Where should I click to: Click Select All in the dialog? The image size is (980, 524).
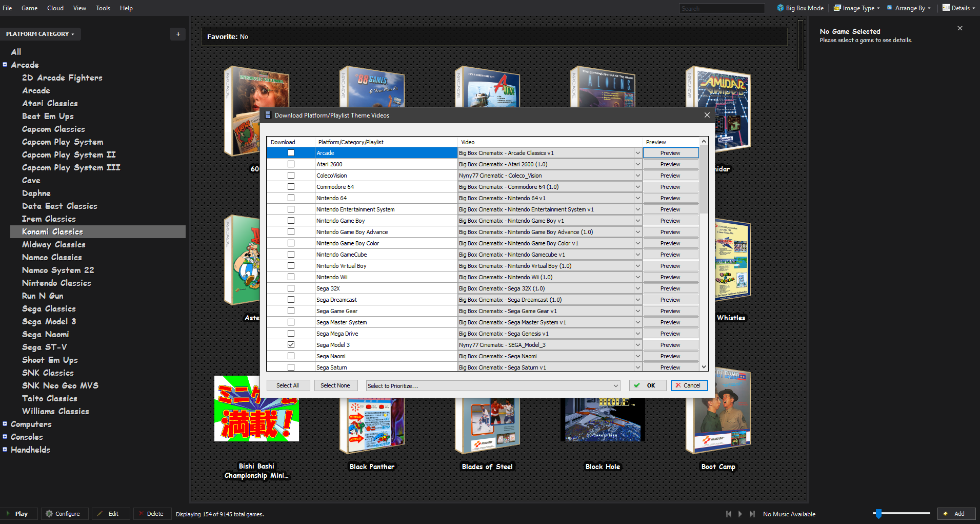pos(288,385)
